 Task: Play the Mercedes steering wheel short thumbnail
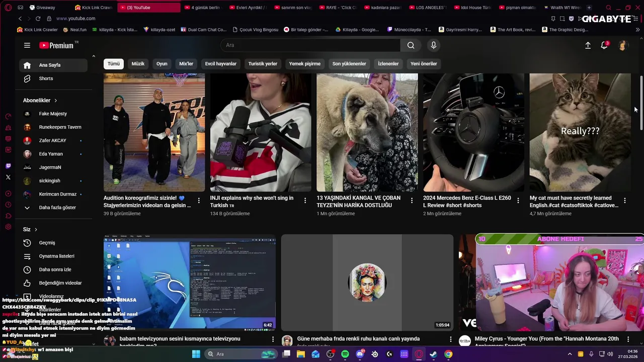click(473, 133)
